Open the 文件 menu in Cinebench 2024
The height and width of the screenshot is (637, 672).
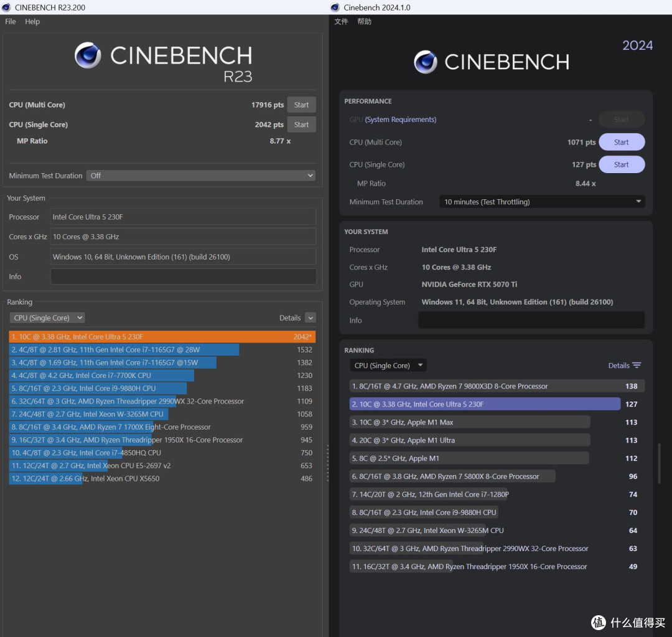[x=341, y=21]
